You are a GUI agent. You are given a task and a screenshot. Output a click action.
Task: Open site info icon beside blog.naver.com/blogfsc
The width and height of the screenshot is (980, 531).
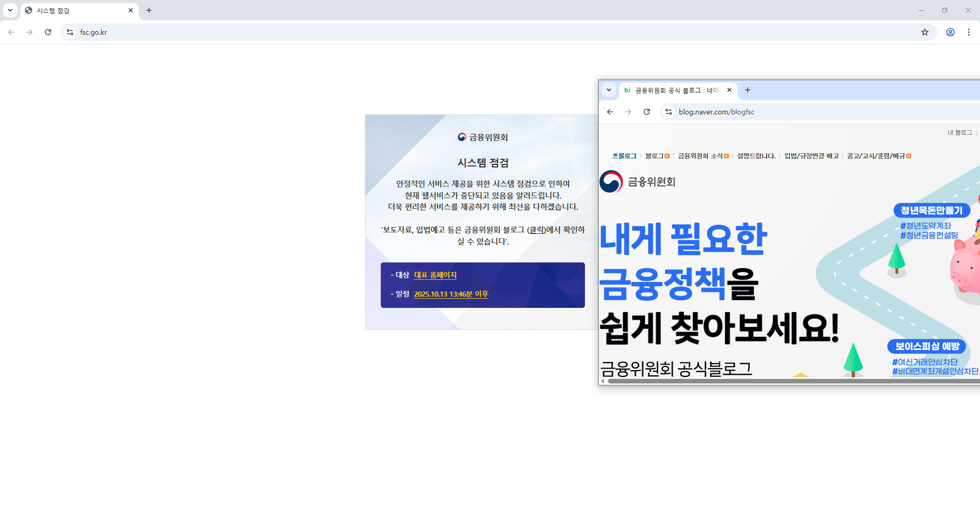[669, 112]
